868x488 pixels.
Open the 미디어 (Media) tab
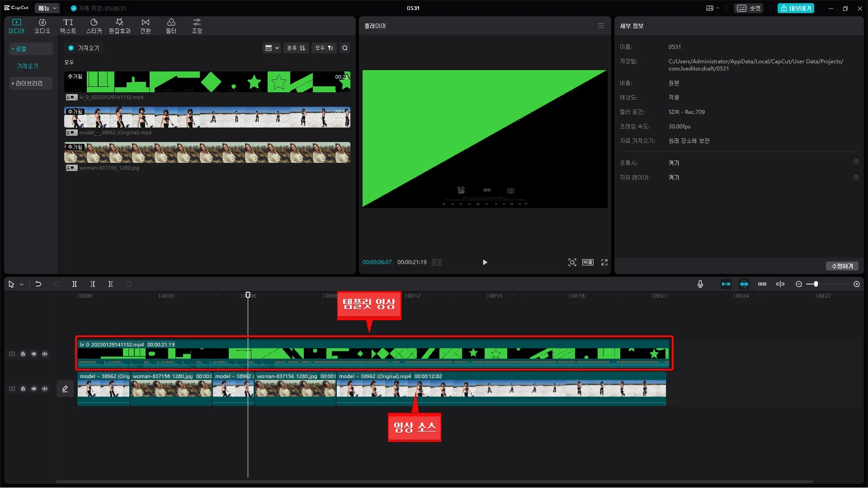coord(17,26)
